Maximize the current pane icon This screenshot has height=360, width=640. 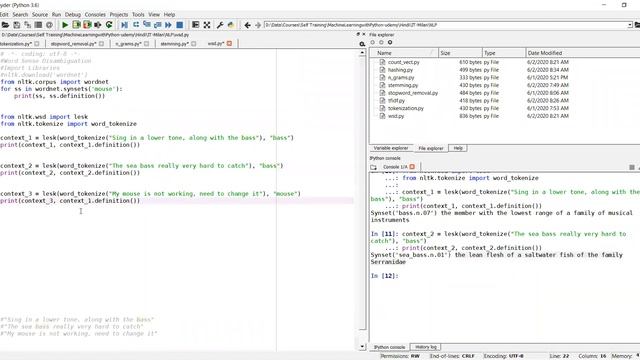point(196,25)
